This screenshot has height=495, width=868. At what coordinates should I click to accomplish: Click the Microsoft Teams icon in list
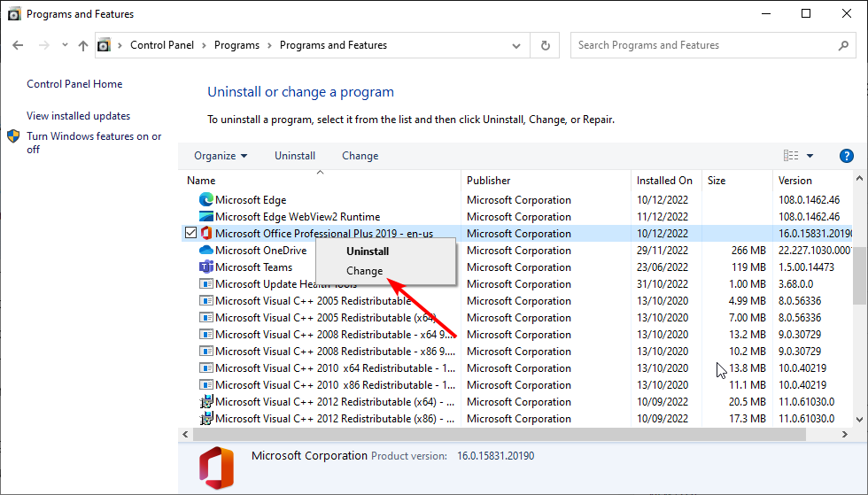coord(206,267)
